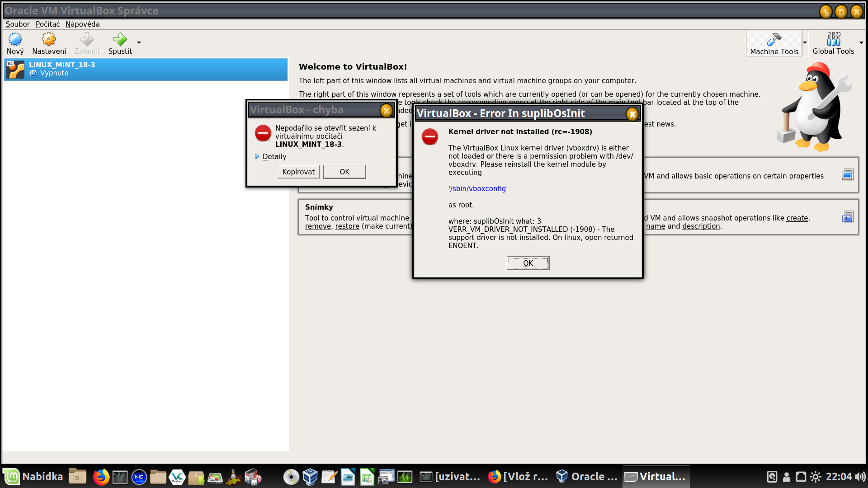The width and height of the screenshot is (868, 488).
Task: Launch VirtualBox cube icon in panel
Action: 310,477
